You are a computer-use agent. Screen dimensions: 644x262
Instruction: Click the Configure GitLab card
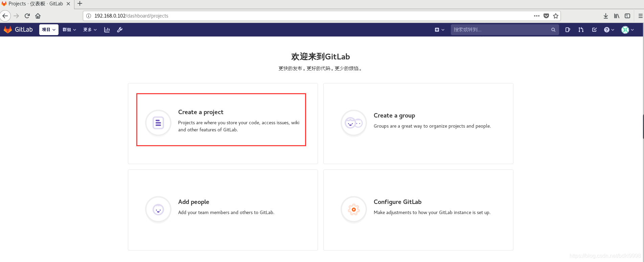(x=418, y=210)
